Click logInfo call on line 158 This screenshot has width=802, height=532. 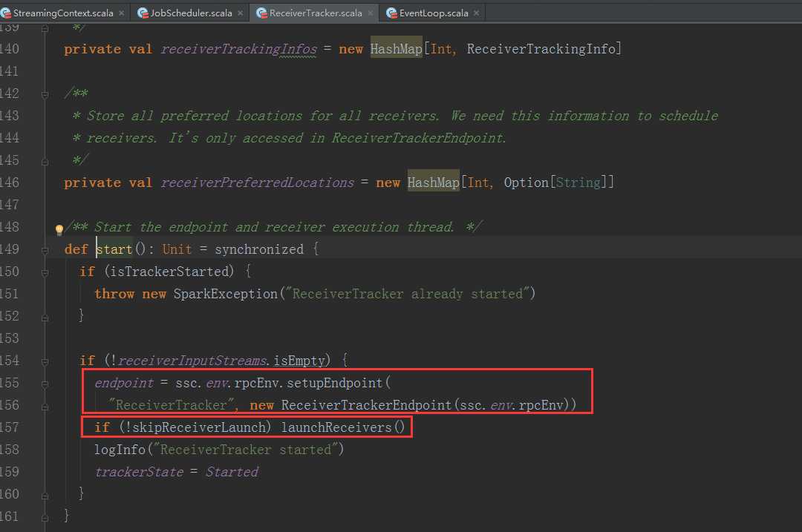[x=120, y=450]
